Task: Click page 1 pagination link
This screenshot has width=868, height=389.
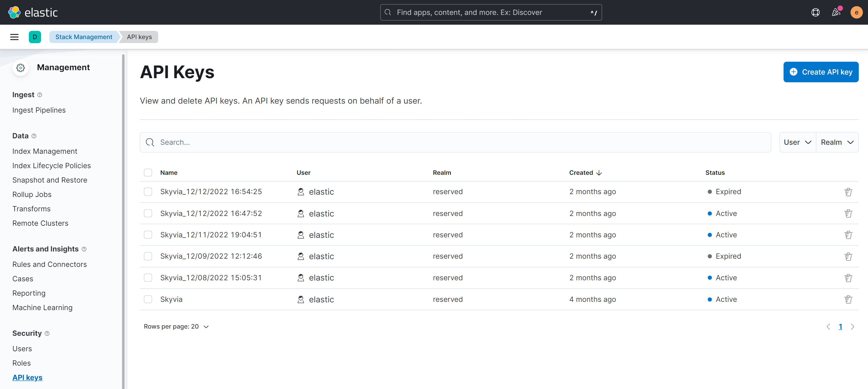Action: tap(840, 327)
